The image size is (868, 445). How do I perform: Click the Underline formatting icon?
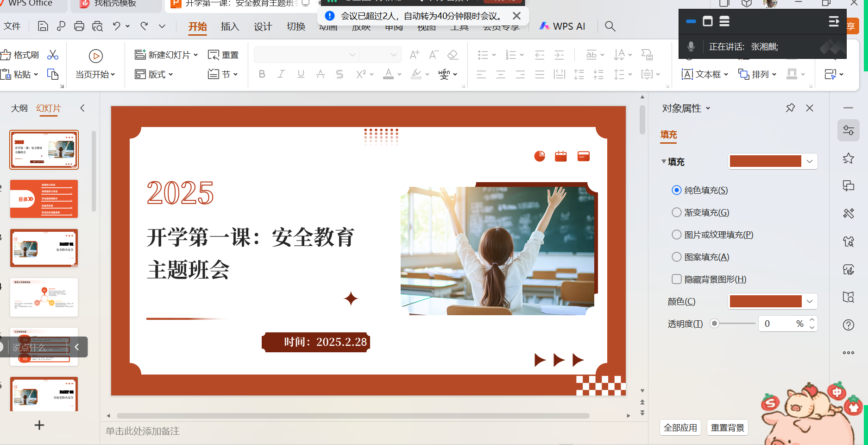click(x=301, y=74)
